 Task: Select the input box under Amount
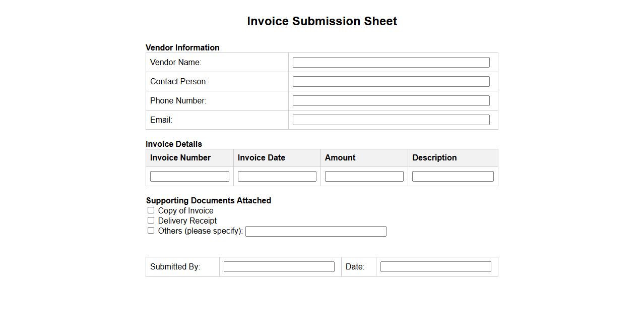click(x=364, y=176)
